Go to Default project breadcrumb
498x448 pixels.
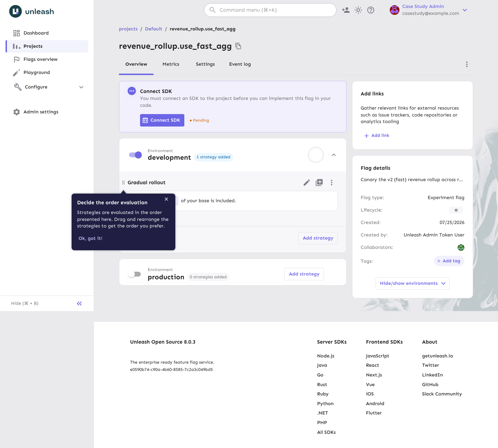(x=154, y=29)
